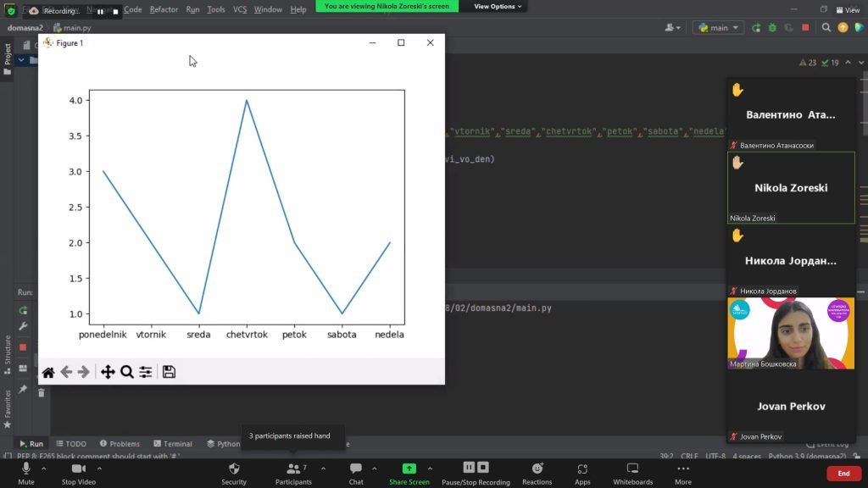Image resolution: width=868 pixels, height=488 pixels.
Task: Click the PyCharm Debug bug icon
Action: (770, 27)
